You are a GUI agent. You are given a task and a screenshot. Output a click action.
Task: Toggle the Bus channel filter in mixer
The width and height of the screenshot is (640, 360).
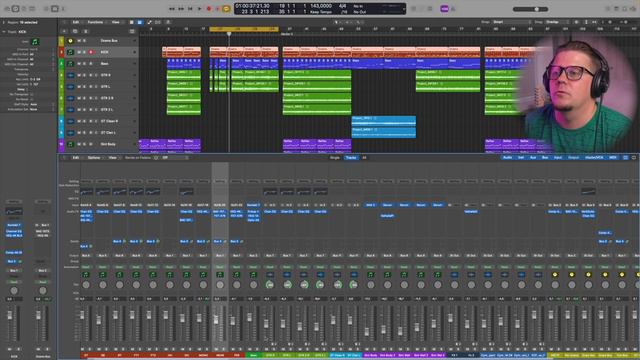pyautogui.click(x=545, y=158)
